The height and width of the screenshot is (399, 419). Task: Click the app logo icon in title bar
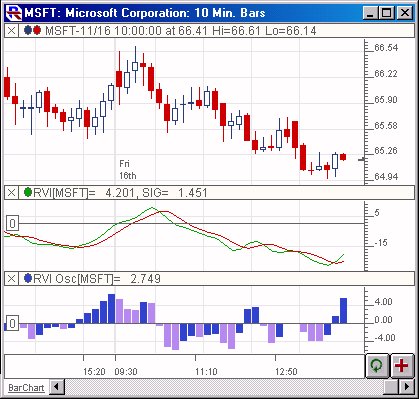click(x=14, y=13)
